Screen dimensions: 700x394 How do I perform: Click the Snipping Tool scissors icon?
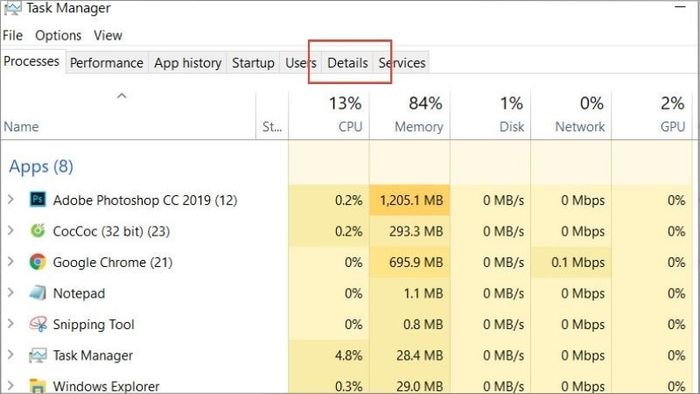point(38,324)
